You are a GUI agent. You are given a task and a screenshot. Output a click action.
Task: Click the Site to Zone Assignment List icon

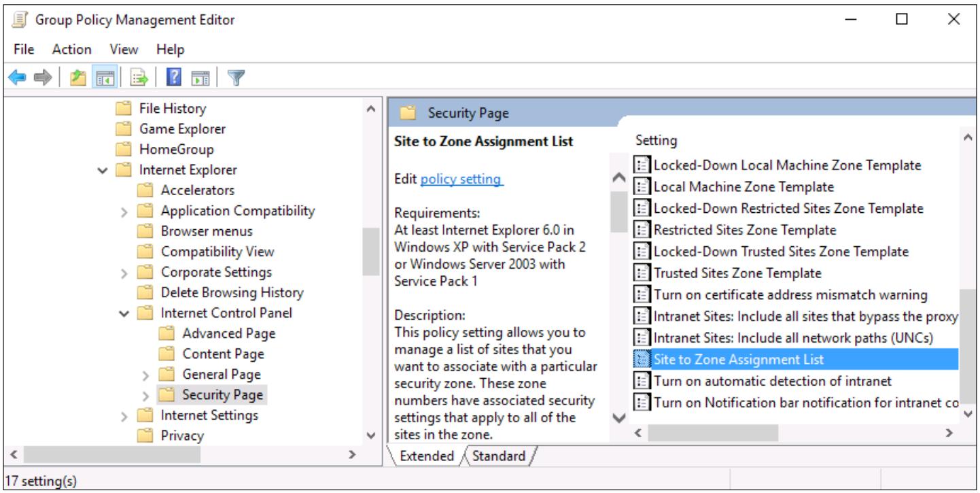(642, 359)
